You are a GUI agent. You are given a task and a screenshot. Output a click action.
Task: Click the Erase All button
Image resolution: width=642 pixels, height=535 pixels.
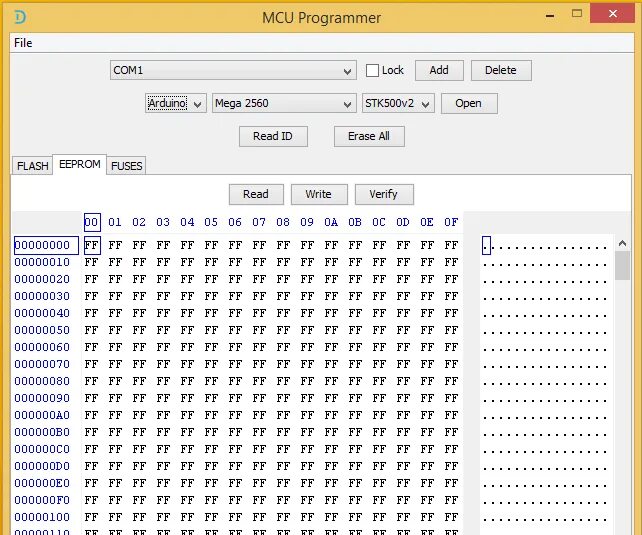[369, 136]
